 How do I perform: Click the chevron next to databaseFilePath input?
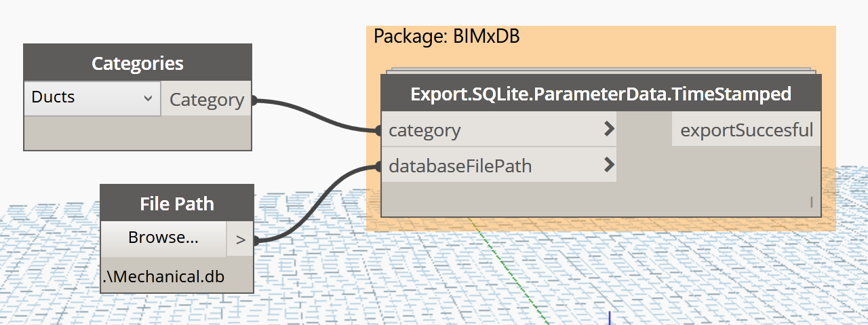pyautogui.click(x=608, y=164)
